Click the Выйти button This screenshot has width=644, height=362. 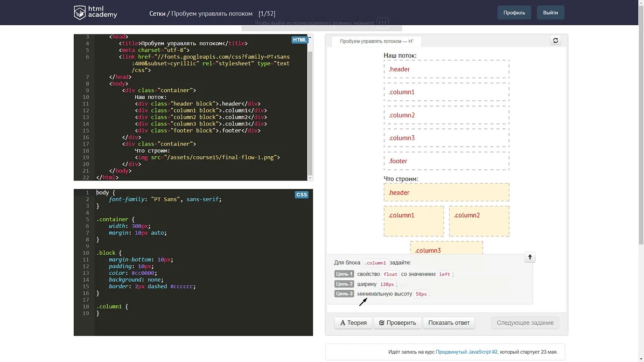pyautogui.click(x=551, y=13)
